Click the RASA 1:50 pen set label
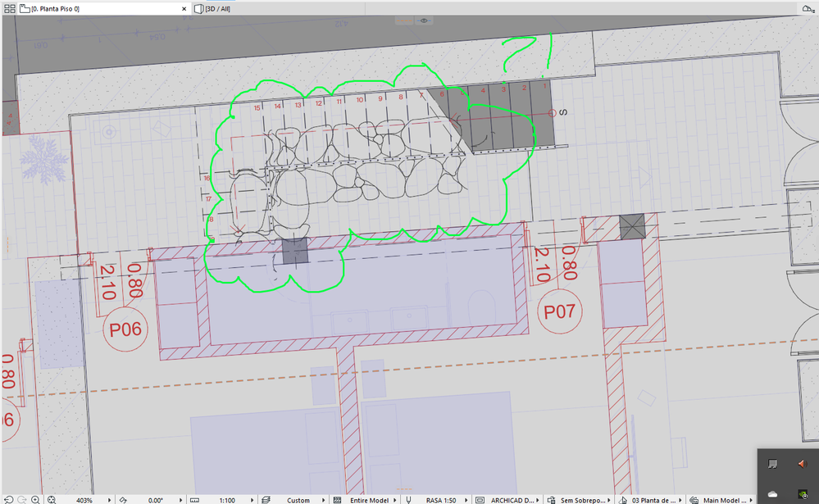Screen dimensions: 819x504 [441, 501]
